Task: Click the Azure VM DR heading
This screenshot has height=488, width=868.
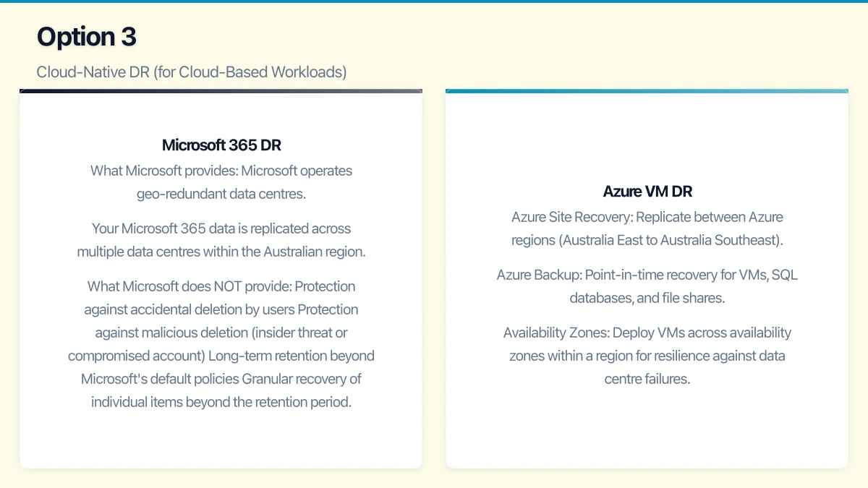Action: tap(647, 192)
